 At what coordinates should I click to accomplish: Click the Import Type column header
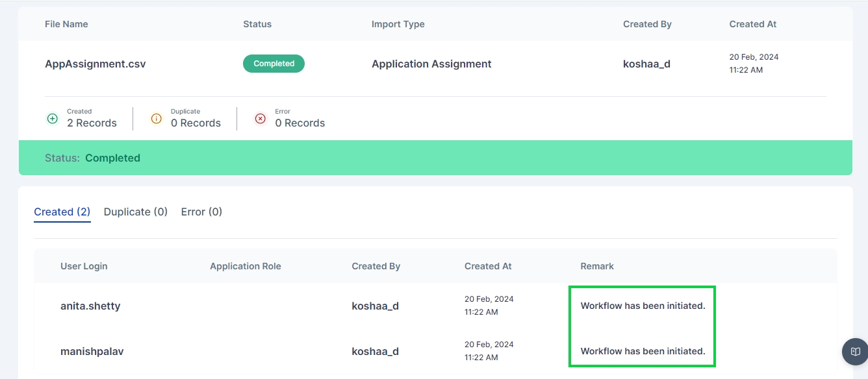tap(398, 24)
